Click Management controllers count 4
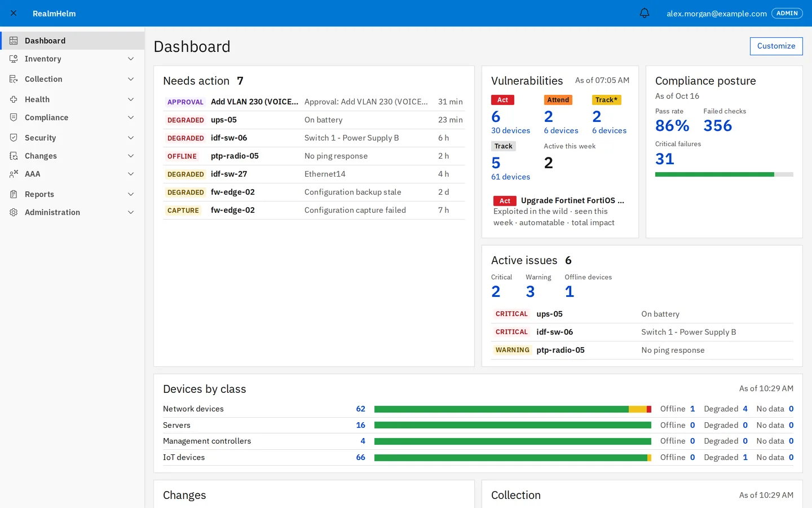 [363, 441]
